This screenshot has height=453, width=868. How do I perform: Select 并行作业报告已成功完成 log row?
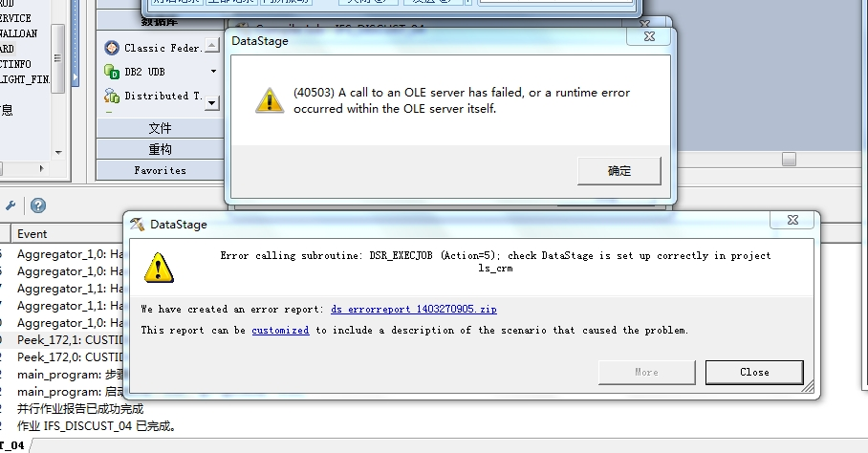[x=80, y=409]
